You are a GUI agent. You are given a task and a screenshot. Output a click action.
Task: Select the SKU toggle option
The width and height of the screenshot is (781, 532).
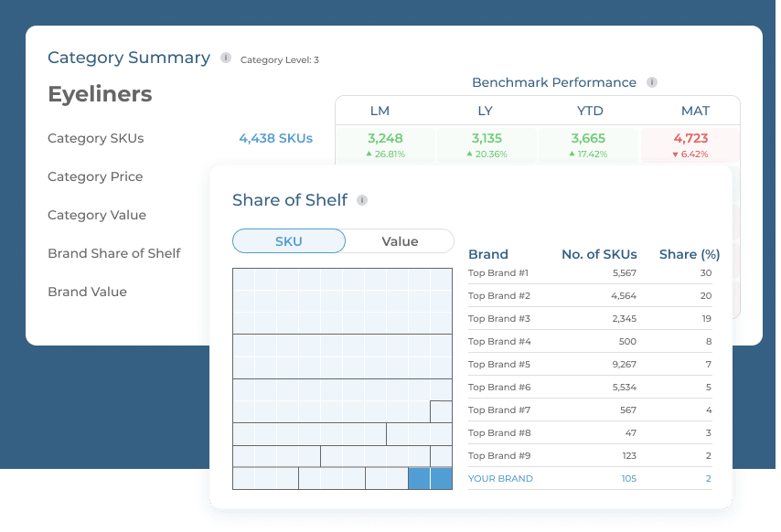tap(289, 241)
